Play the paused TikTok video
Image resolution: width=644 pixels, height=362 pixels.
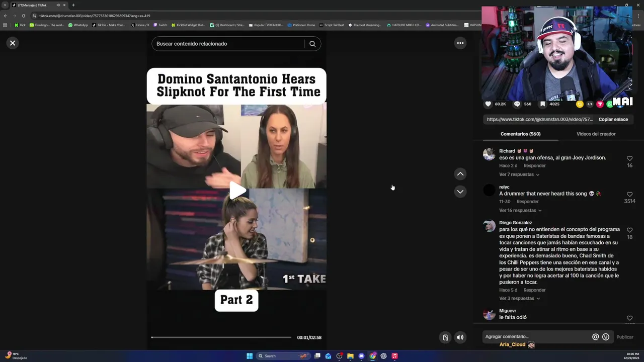point(237,191)
